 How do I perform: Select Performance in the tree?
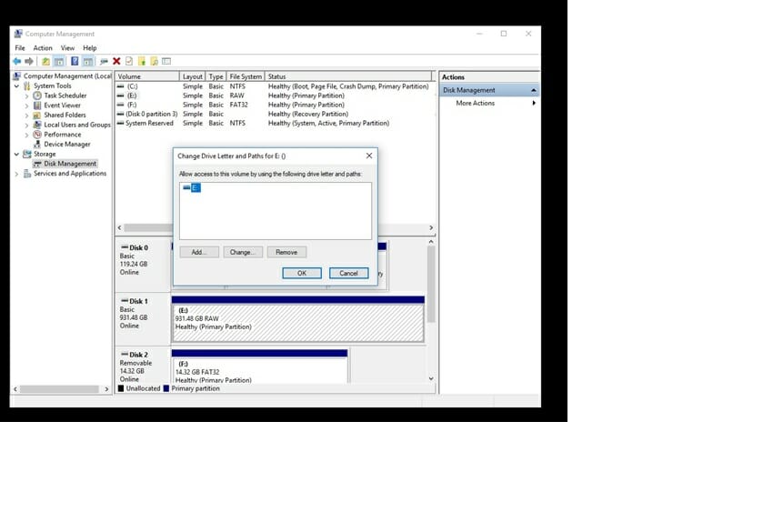63,134
